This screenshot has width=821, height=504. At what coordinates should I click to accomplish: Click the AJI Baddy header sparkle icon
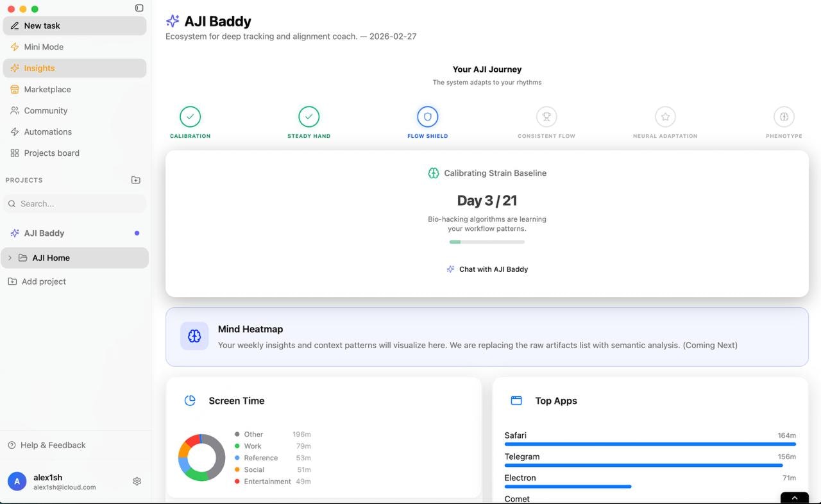click(x=173, y=21)
